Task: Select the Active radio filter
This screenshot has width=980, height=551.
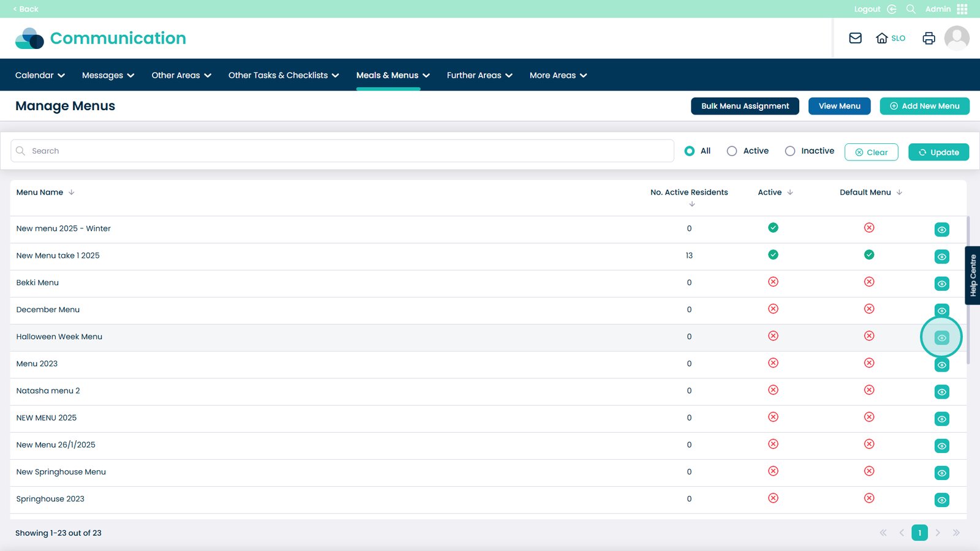Action: click(x=732, y=151)
